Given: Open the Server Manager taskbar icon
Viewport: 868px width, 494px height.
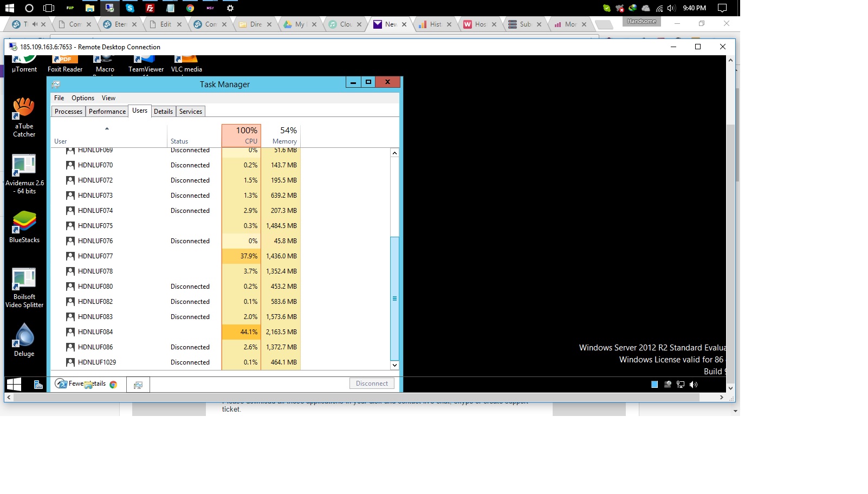Looking at the screenshot, I should tap(38, 385).
